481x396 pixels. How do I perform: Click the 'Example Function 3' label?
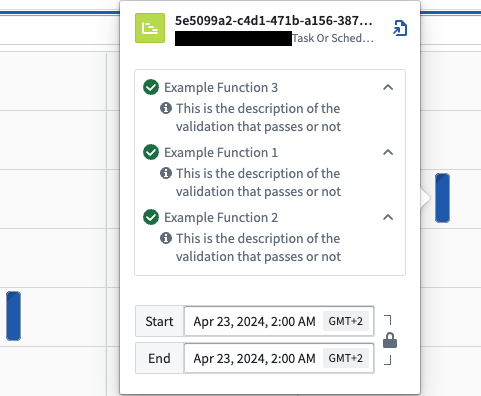point(221,87)
